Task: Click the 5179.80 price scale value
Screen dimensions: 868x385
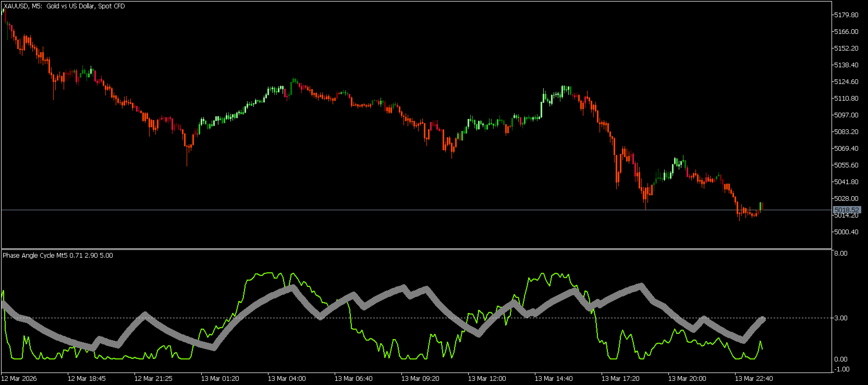Action: tap(846, 15)
